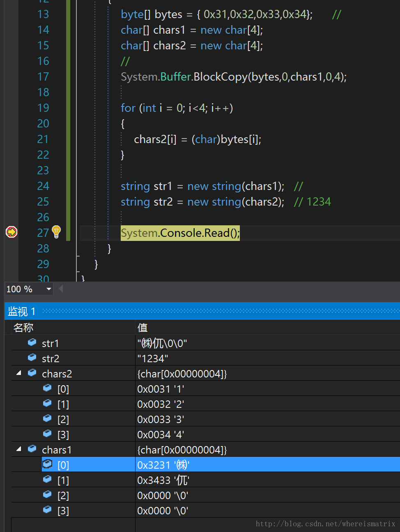The width and height of the screenshot is (400, 532).
Task: Click the value 0x3433 in chars1
Action: coord(163,480)
